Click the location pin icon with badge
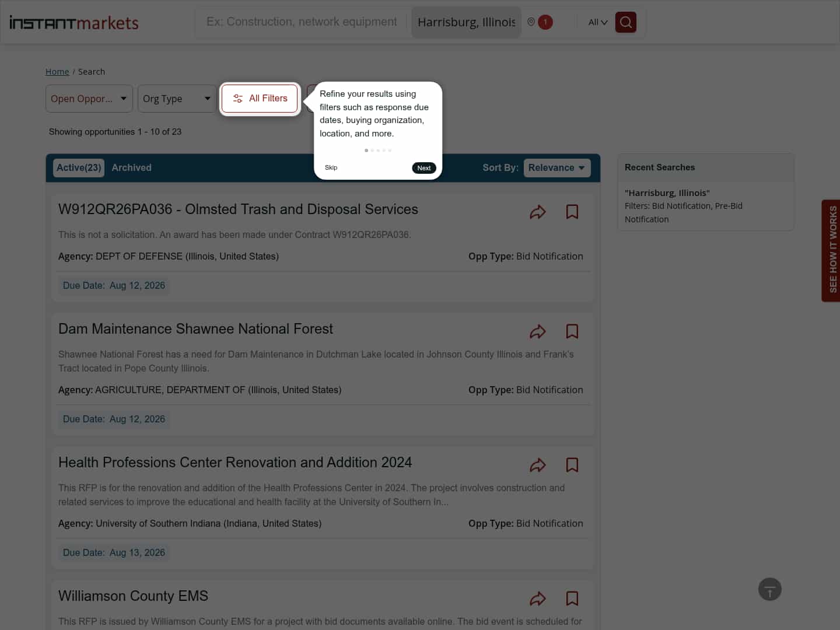 point(540,22)
